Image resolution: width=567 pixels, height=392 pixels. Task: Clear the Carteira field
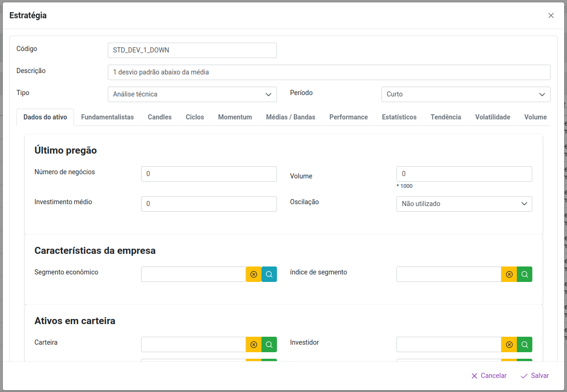(254, 345)
